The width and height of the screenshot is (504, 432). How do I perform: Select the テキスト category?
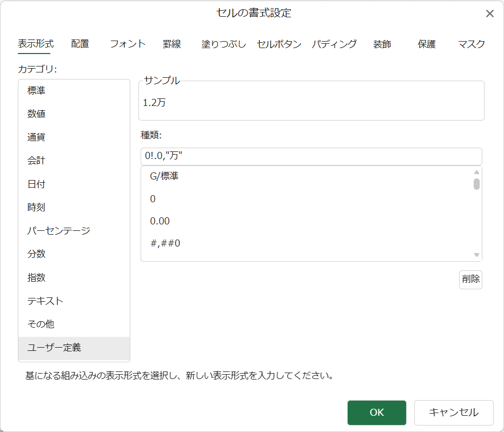(x=74, y=301)
